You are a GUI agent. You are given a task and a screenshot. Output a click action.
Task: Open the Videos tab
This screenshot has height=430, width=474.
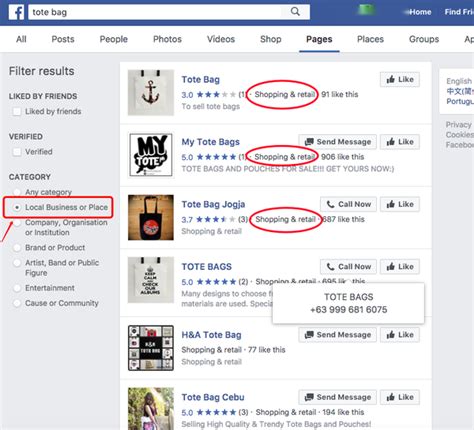click(x=221, y=39)
